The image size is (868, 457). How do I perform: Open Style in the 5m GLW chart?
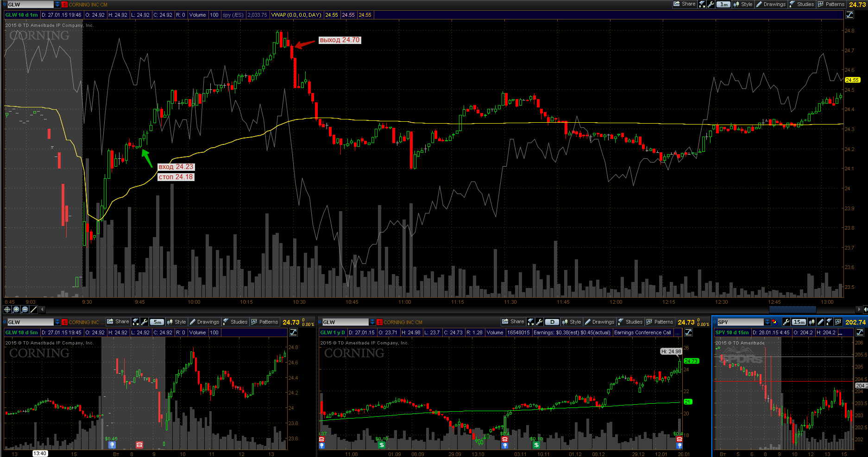pos(176,322)
